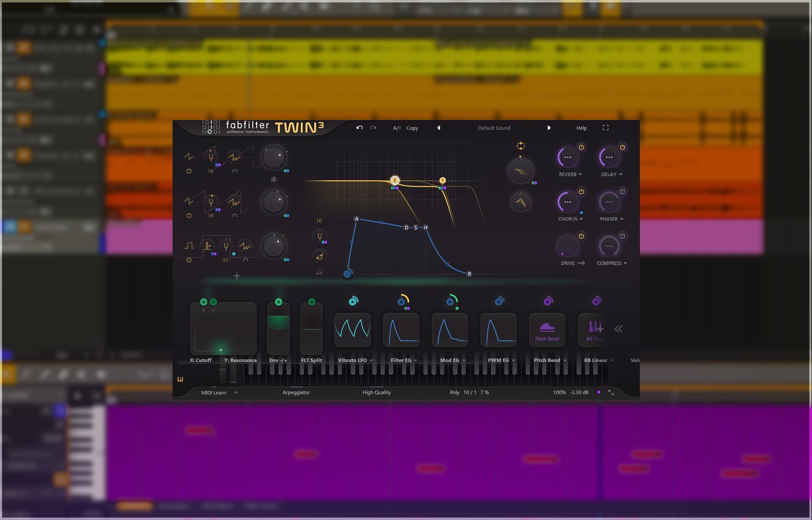The image size is (812, 520).
Task: Open the Default Sound preset menu
Action: (x=494, y=128)
